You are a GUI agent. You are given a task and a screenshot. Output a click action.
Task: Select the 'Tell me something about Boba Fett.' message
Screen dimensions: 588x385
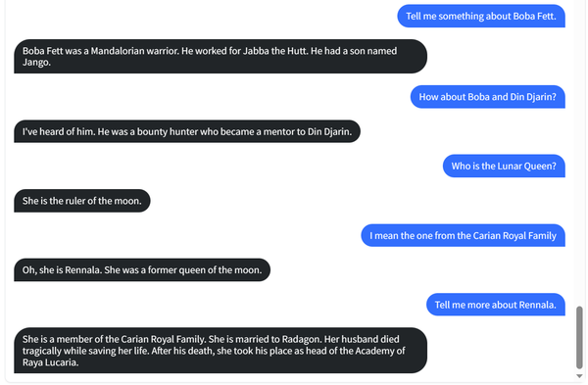[x=481, y=16]
